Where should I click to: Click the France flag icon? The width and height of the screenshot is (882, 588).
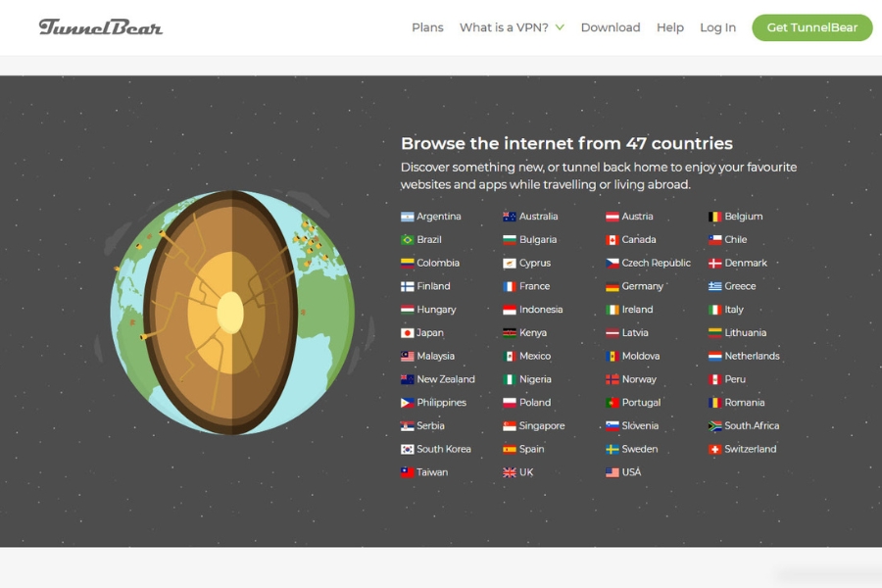(508, 286)
